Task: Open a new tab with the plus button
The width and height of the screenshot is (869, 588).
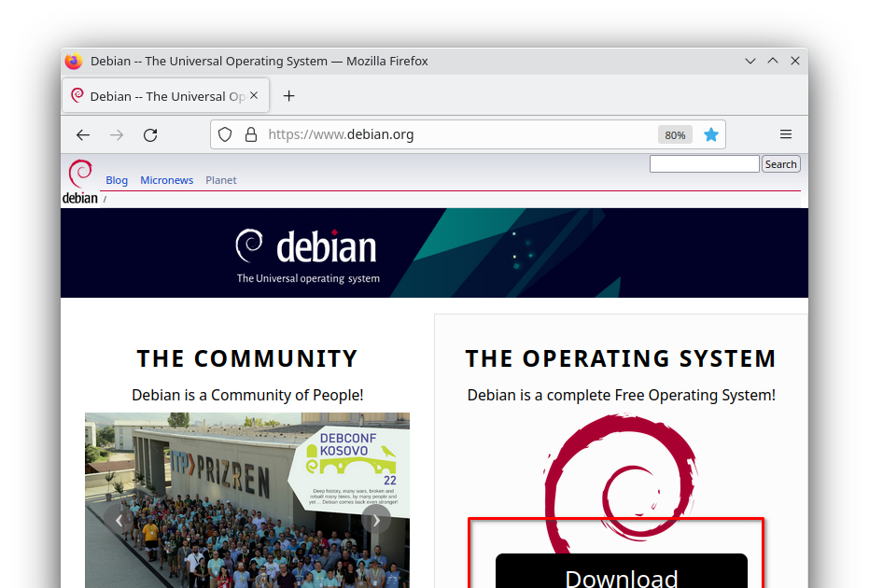Action: point(288,96)
